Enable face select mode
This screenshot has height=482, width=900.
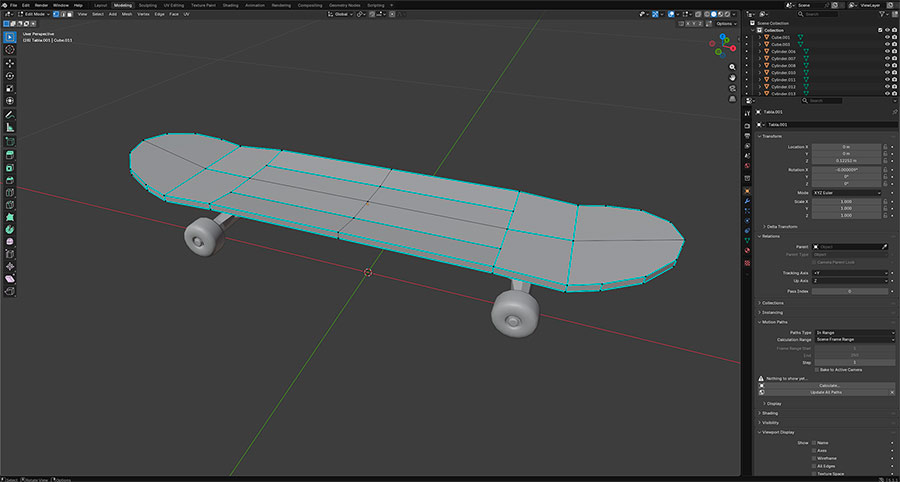[x=68, y=14]
